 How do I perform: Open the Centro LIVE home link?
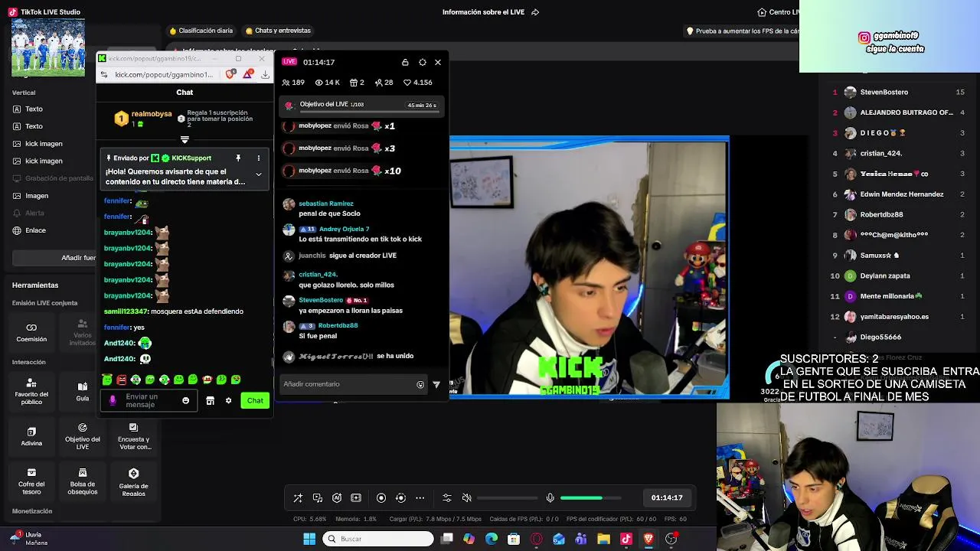pos(778,12)
